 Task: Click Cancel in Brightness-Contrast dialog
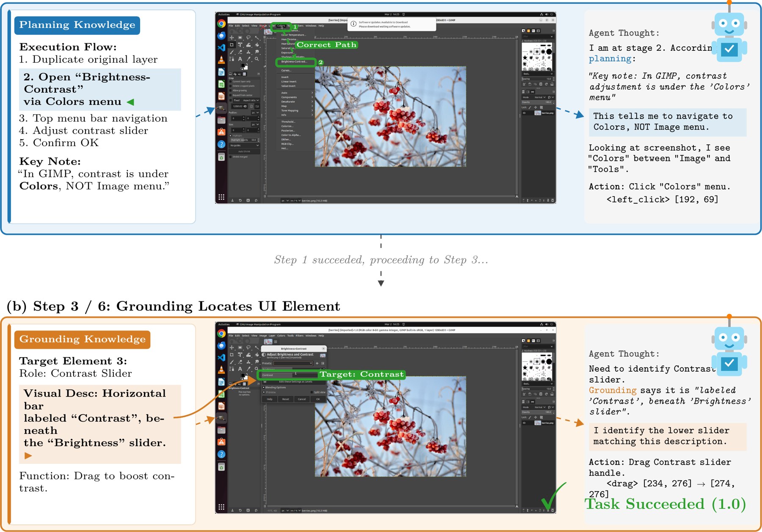click(302, 399)
